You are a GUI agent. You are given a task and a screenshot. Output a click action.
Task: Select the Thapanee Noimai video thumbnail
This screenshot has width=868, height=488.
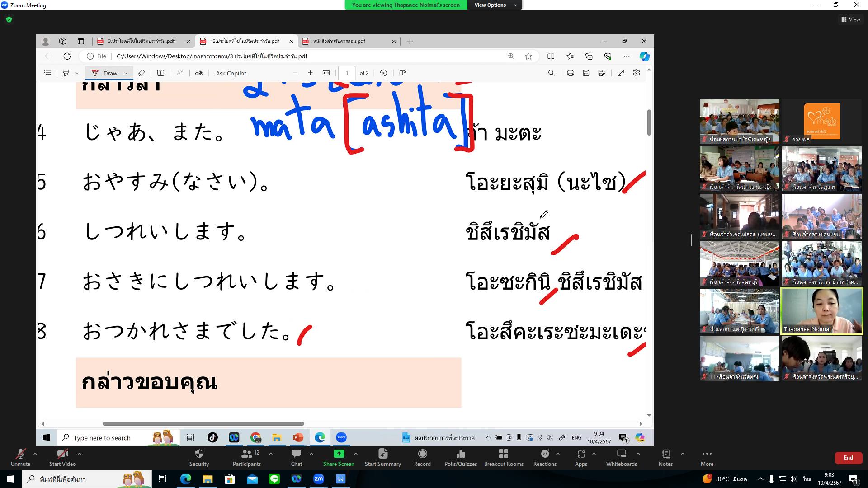(821, 311)
